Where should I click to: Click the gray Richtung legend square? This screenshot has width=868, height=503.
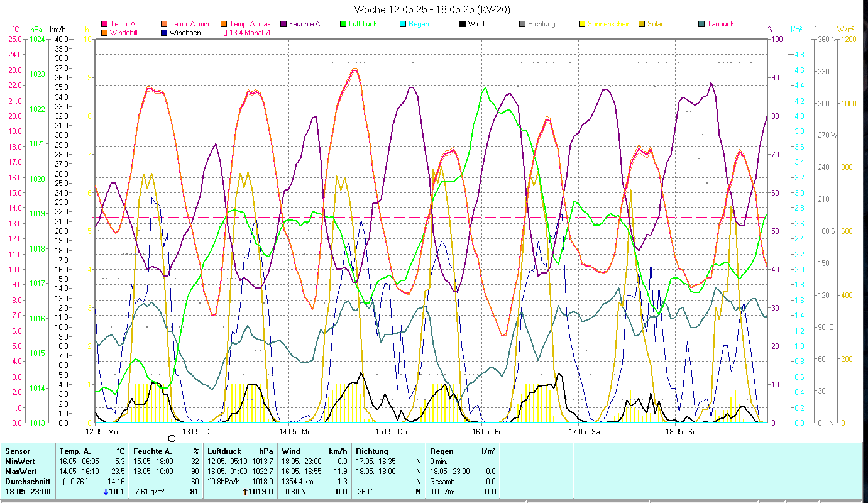point(522,25)
